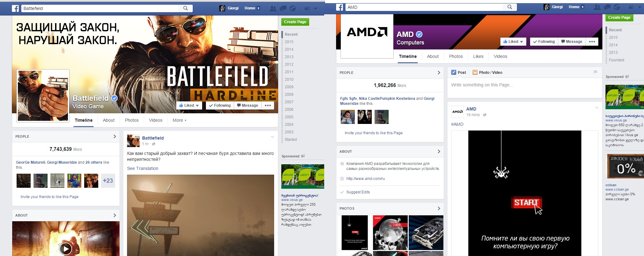
Task: Select Photo / Video option in AMD composer
Action: pyautogui.click(x=487, y=72)
